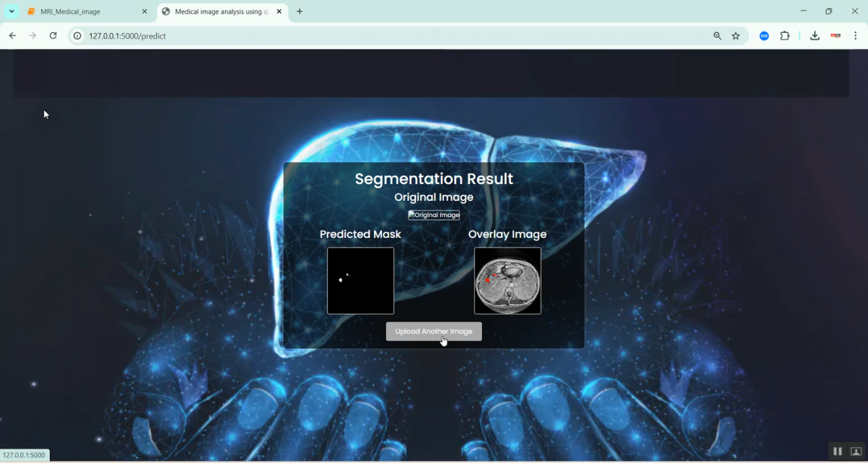The width and height of the screenshot is (868, 463).
Task: Click the blue infinity extension icon
Action: [764, 35]
